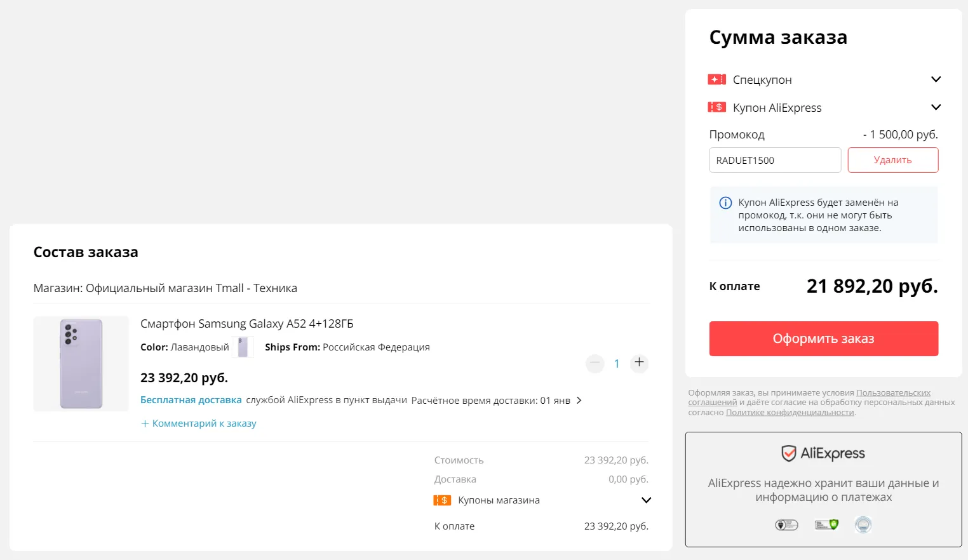Remove promo code with Удалить button
The width and height of the screenshot is (968, 560).
892,160
